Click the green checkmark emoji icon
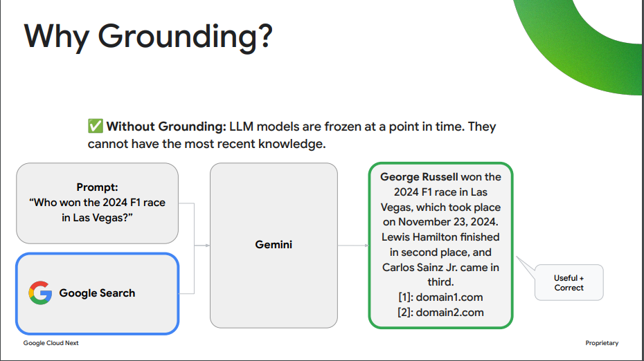 [x=96, y=126]
